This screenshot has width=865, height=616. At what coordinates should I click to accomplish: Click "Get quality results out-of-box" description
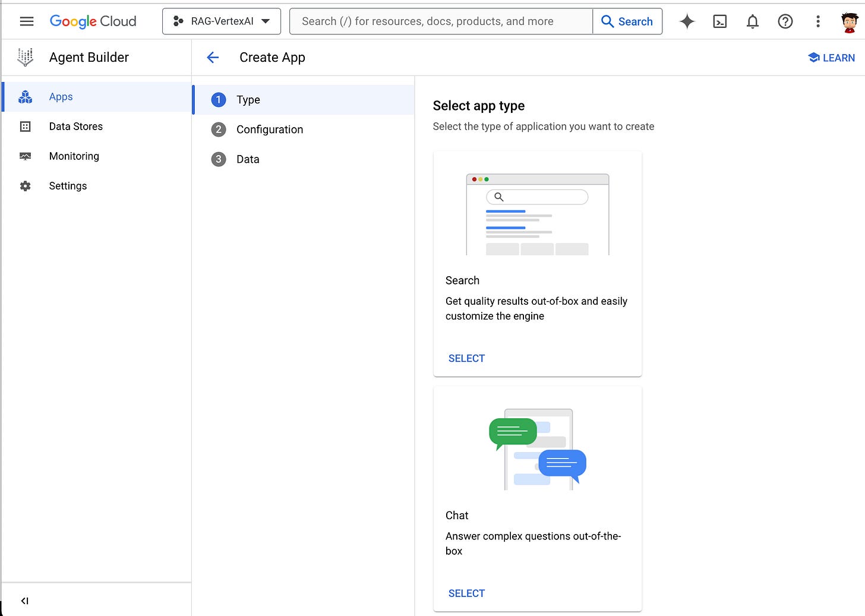click(536, 308)
